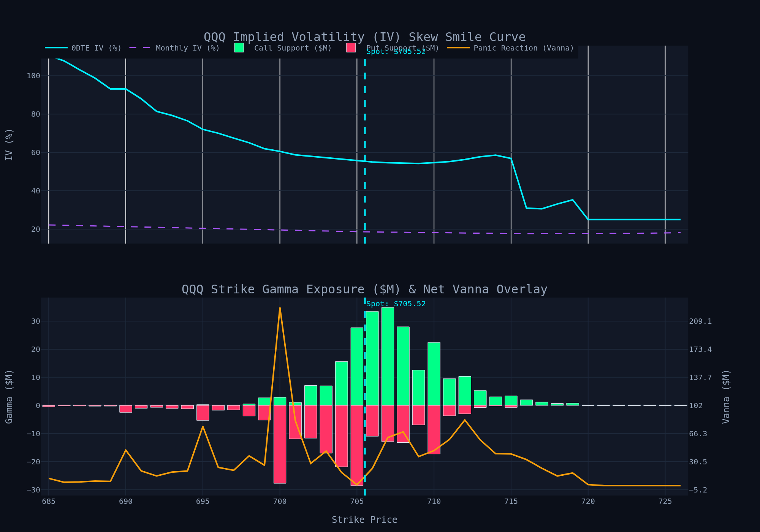The image size is (760, 532).
Task: Click the 137.7 vanna axis tick
Action: pos(700,378)
